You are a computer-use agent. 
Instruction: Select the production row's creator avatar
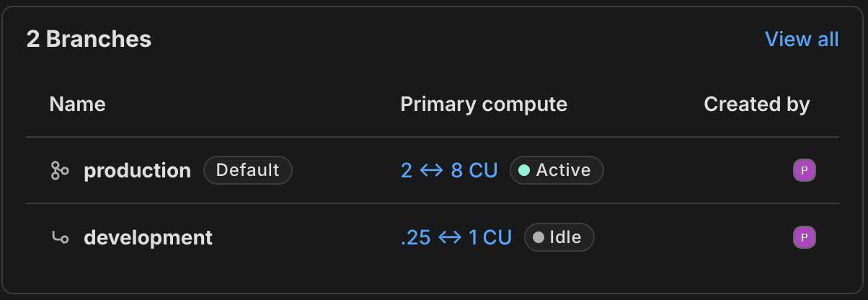point(804,171)
